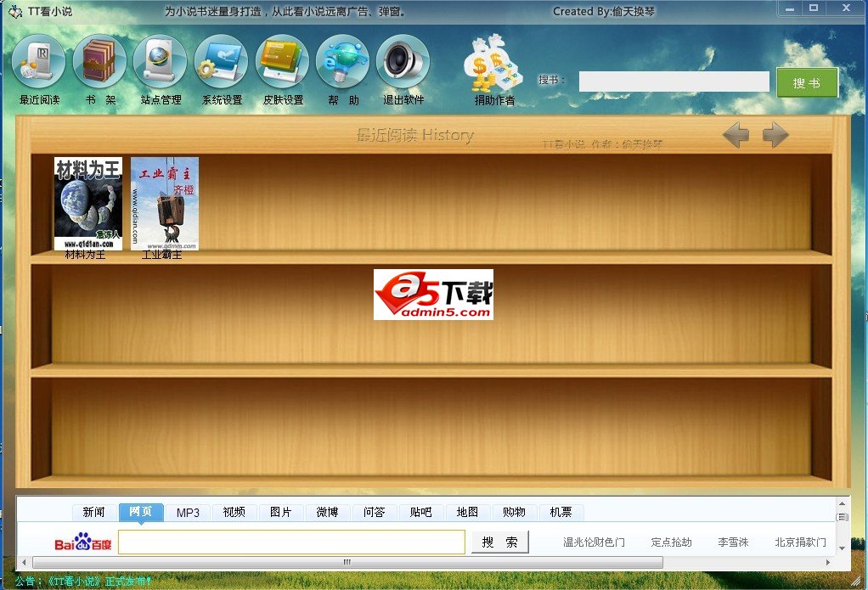Focus the Baidu search input box

click(291, 542)
